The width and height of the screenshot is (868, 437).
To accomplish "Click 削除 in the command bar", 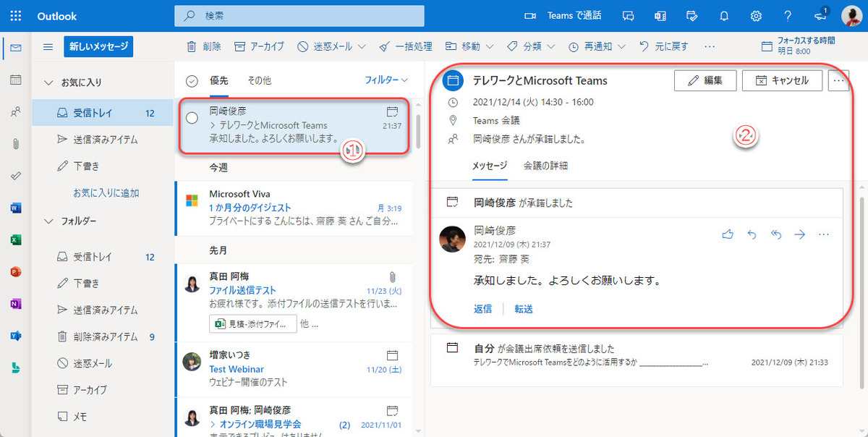I will (x=204, y=47).
